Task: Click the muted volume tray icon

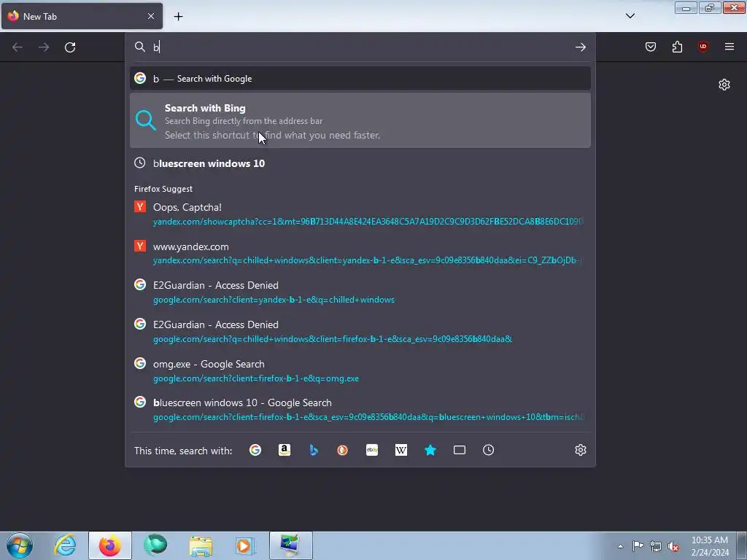Action: point(673,546)
